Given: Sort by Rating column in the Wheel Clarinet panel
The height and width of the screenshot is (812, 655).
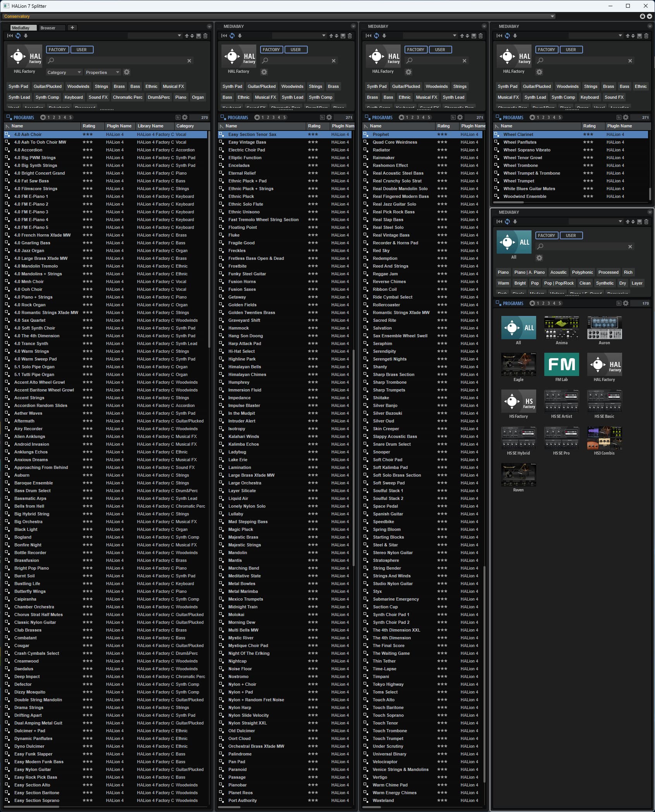Looking at the screenshot, I should [x=593, y=126].
